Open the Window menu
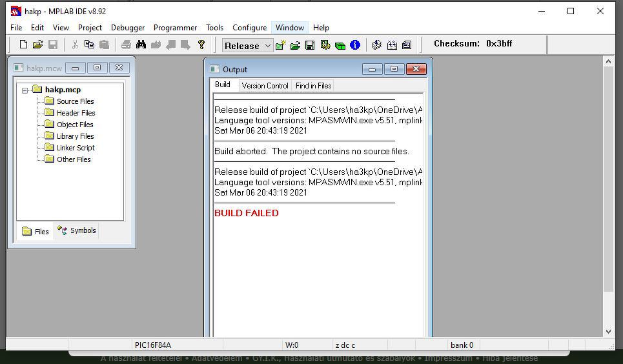 [290, 27]
